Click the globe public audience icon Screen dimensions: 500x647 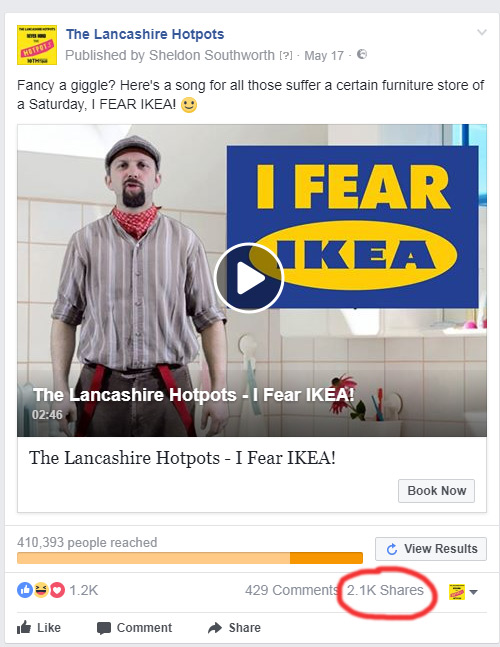(x=362, y=54)
